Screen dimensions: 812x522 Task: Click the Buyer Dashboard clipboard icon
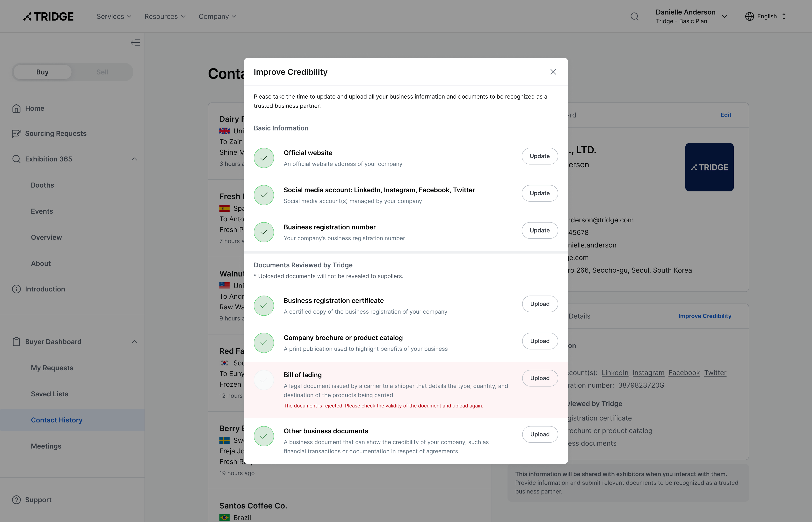point(16,342)
